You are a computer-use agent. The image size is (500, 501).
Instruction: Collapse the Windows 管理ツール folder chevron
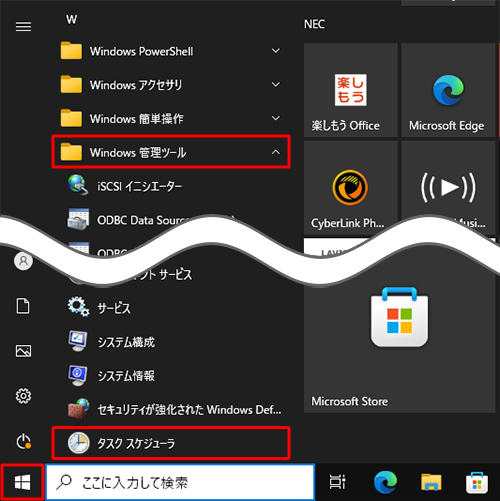click(x=276, y=152)
